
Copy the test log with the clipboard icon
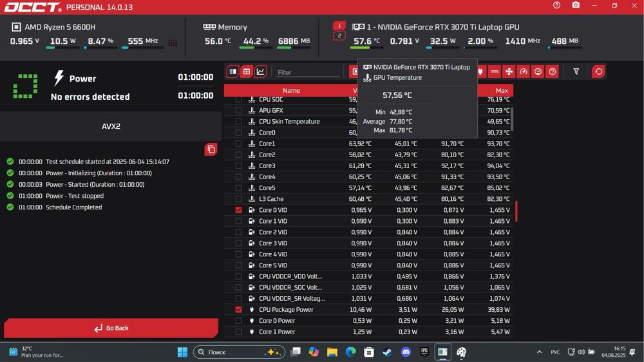(211, 149)
